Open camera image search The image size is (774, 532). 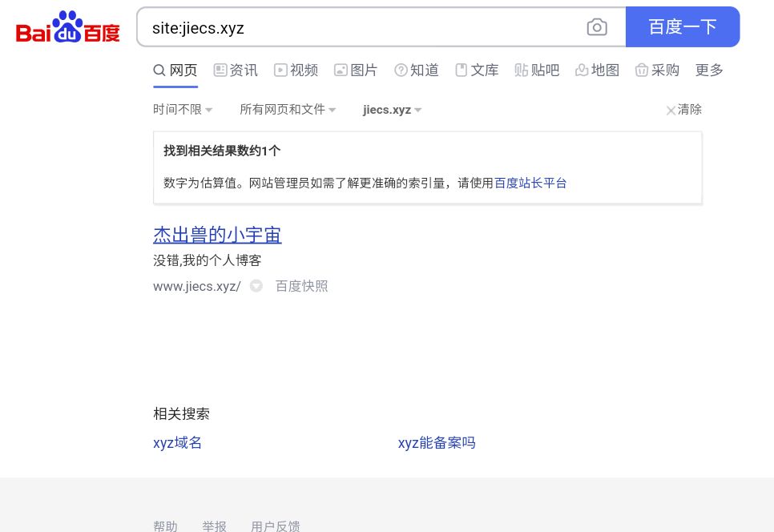597,27
